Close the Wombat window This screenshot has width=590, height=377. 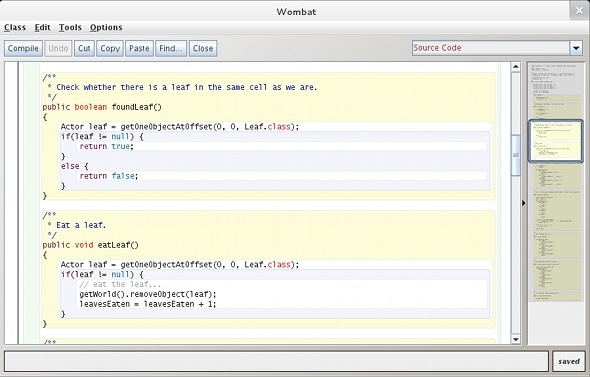pyautogui.click(x=579, y=11)
